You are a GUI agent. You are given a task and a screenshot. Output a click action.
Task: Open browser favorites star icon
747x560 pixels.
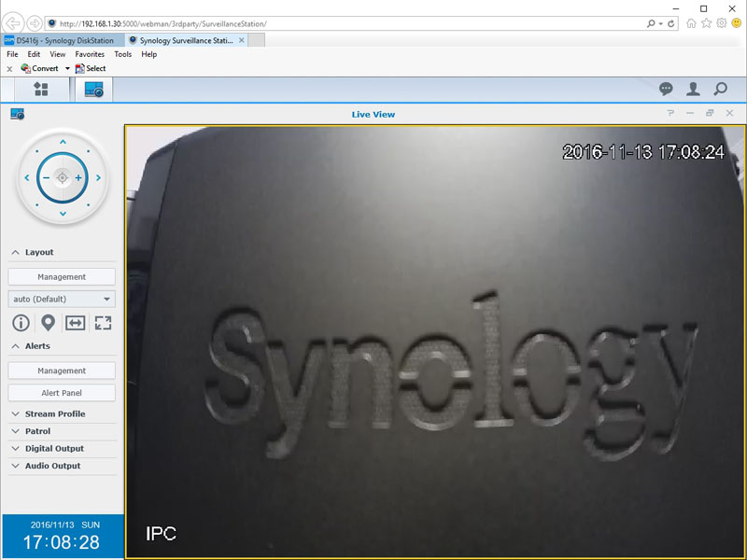point(706,22)
